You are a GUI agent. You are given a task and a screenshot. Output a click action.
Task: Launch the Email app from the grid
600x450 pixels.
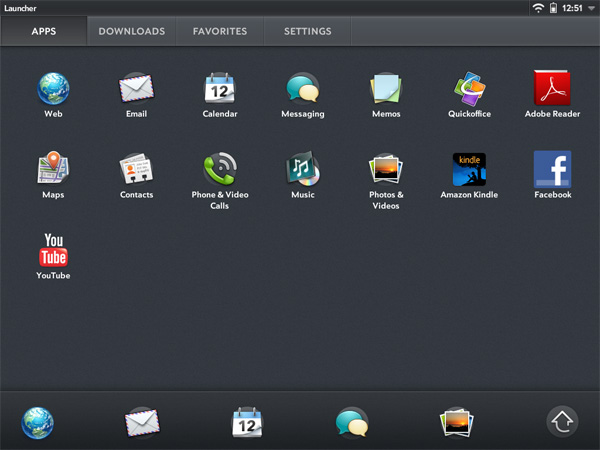(137, 89)
